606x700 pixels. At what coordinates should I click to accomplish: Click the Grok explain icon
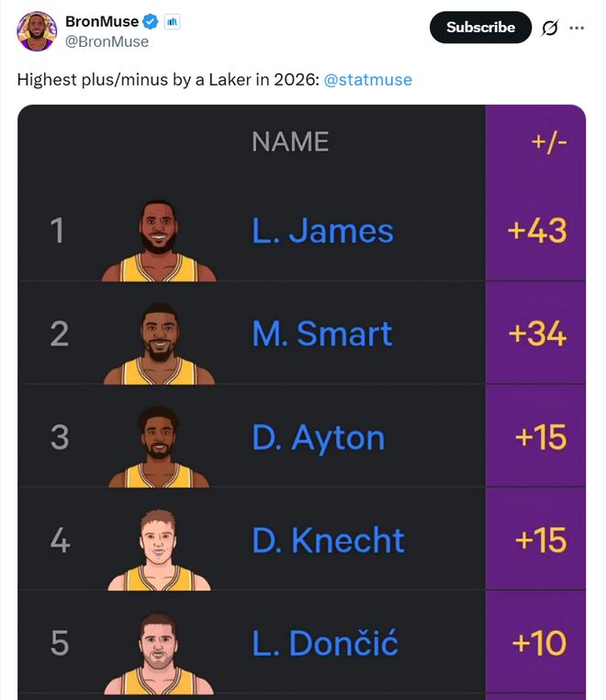[550, 28]
